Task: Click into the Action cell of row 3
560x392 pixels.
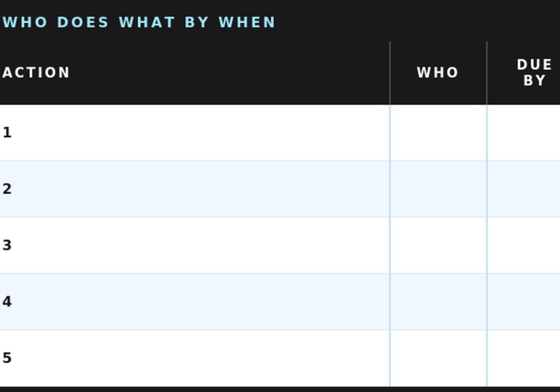Action: click(196, 245)
